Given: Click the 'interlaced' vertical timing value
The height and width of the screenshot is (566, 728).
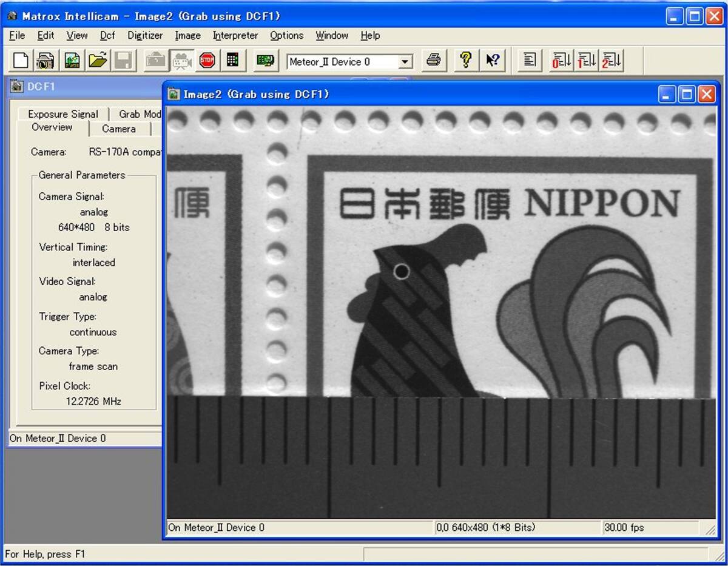Looking at the screenshot, I should tap(93, 263).
